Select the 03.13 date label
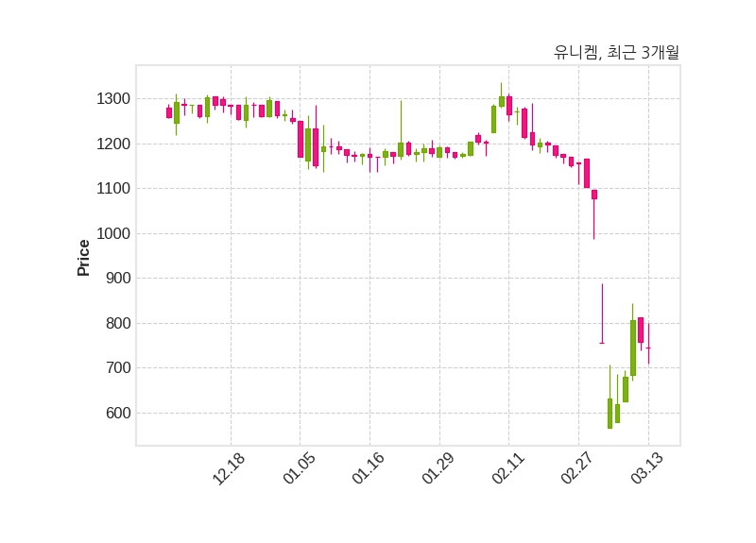This screenshot has width=756, height=543. (x=648, y=468)
